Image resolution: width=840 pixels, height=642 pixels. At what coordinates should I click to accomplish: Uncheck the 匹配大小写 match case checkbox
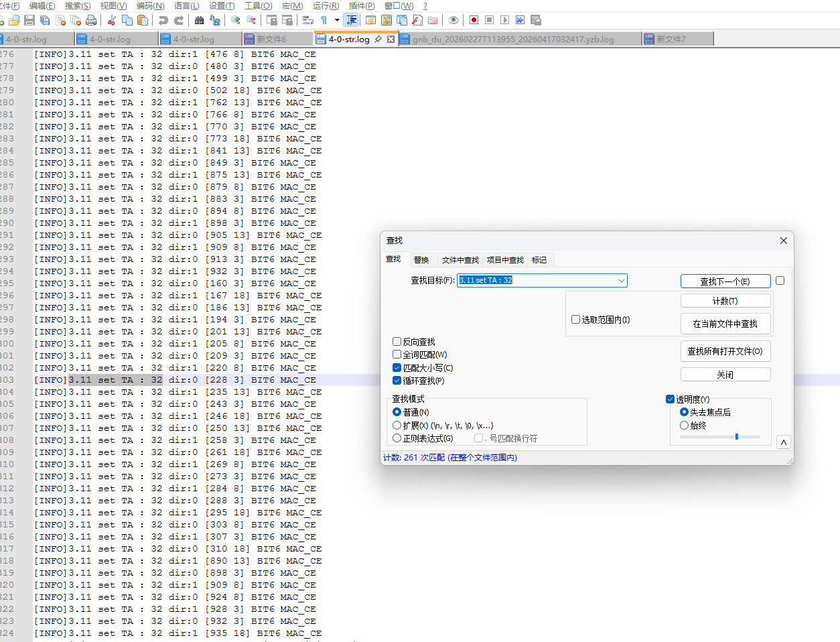[x=397, y=368]
